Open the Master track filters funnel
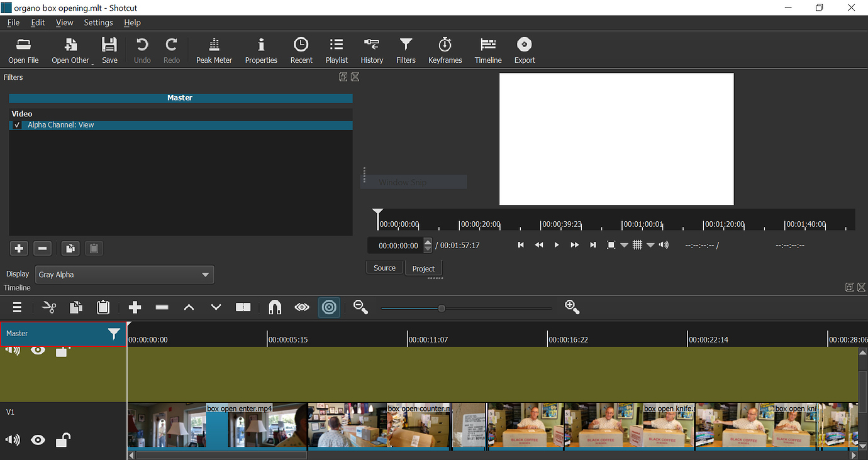This screenshot has width=868, height=460. pos(114,334)
